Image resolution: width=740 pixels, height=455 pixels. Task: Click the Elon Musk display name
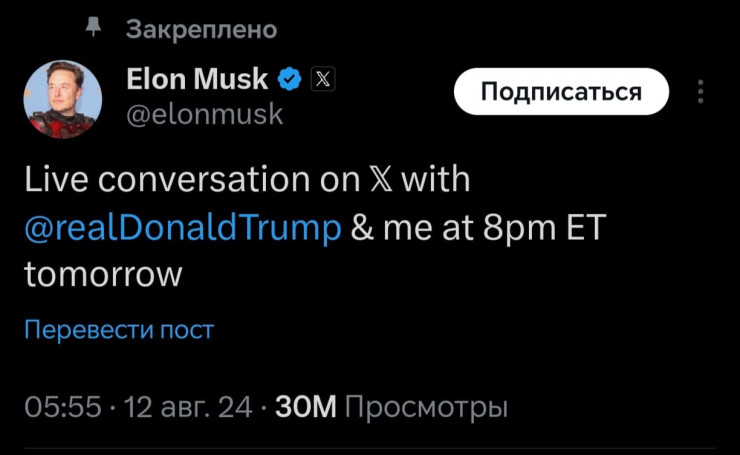(197, 79)
